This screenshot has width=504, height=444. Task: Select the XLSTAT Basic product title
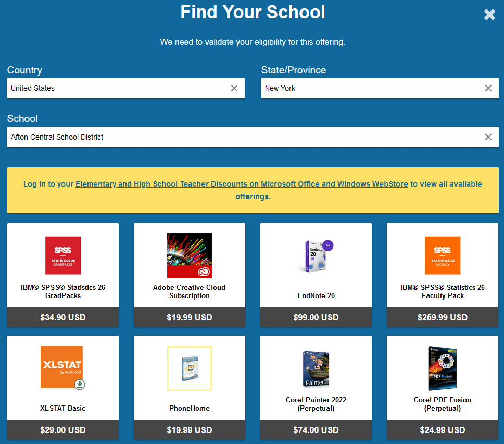63,408
